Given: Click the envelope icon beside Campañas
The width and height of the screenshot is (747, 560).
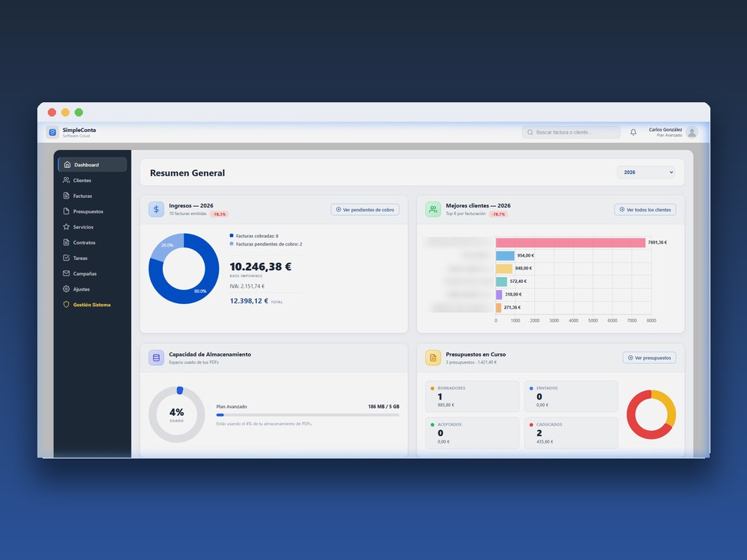Looking at the screenshot, I should click(x=66, y=273).
